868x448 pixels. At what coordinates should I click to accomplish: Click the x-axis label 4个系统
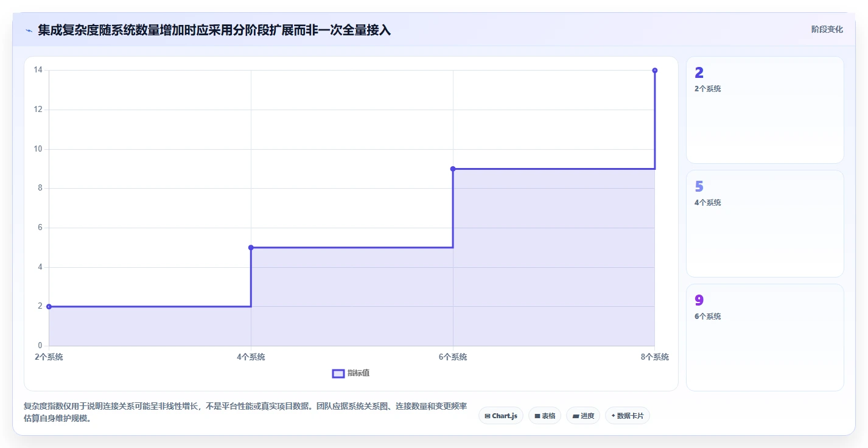click(x=251, y=357)
